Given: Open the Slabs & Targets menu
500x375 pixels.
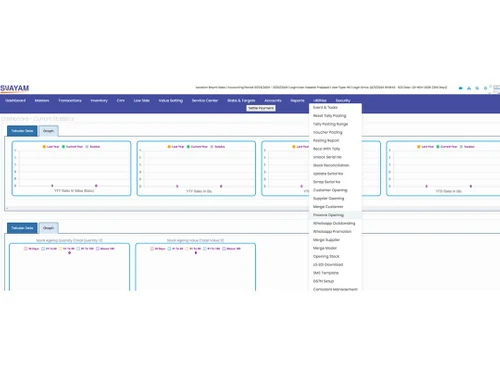Looking at the screenshot, I should 241,100.
